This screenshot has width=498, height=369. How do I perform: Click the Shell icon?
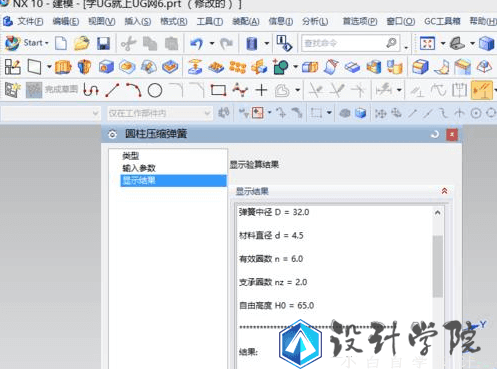coord(374,67)
